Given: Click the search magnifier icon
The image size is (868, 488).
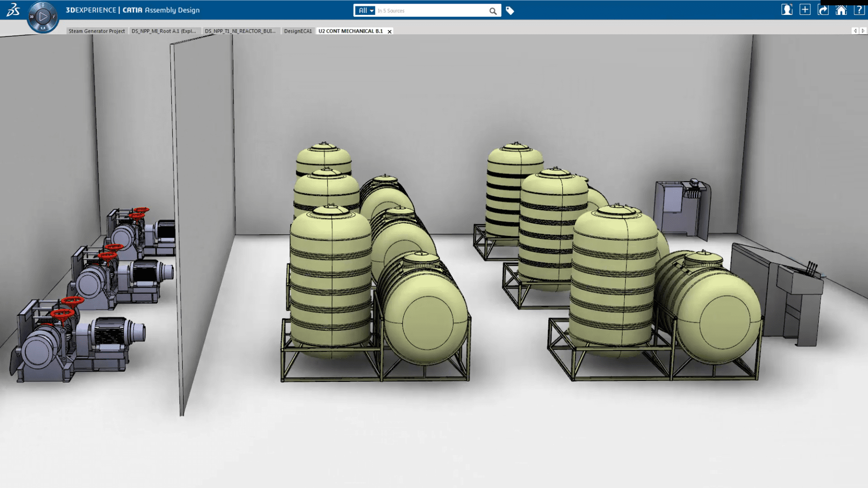Looking at the screenshot, I should pos(493,11).
